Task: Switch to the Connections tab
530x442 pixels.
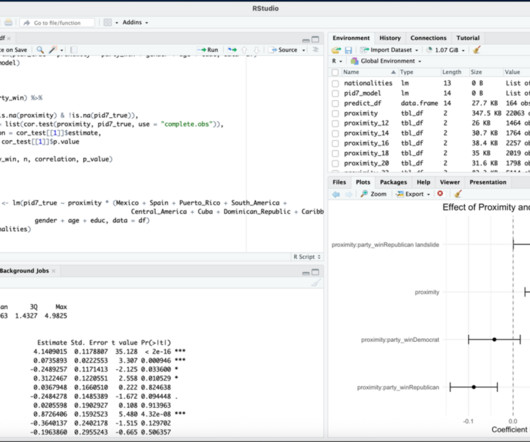Action: tap(428, 38)
